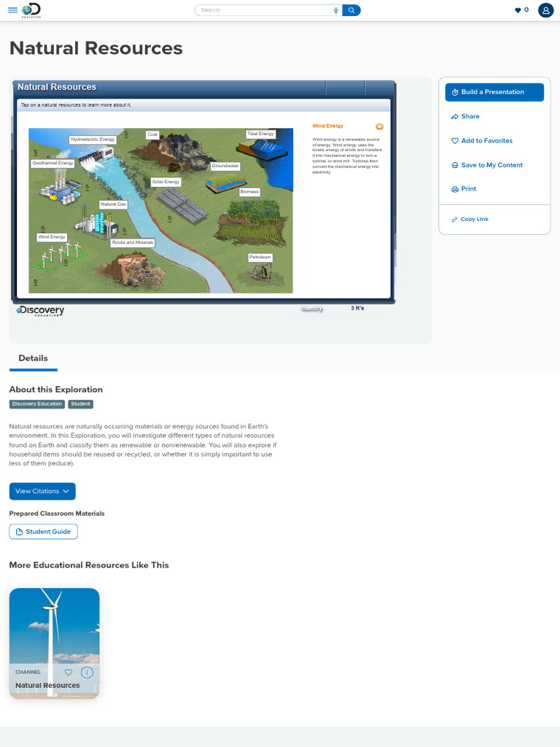Tap the Coal label on map
The height and width of the screenshot is (747, 560).
pos(152,135)
